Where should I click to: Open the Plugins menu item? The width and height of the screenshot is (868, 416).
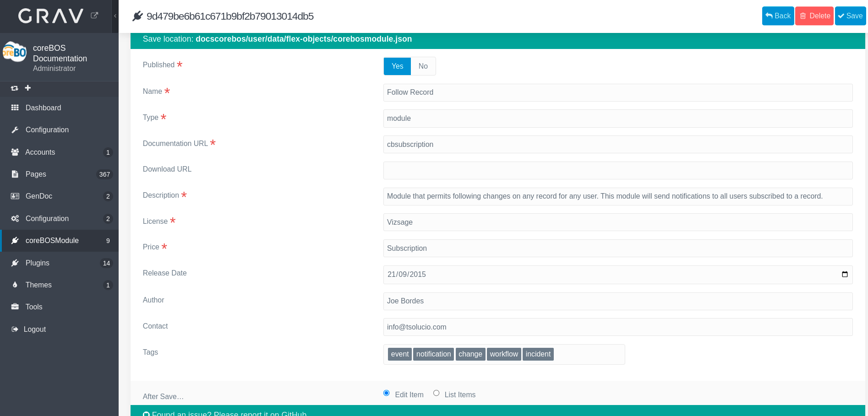coord(37,263)
